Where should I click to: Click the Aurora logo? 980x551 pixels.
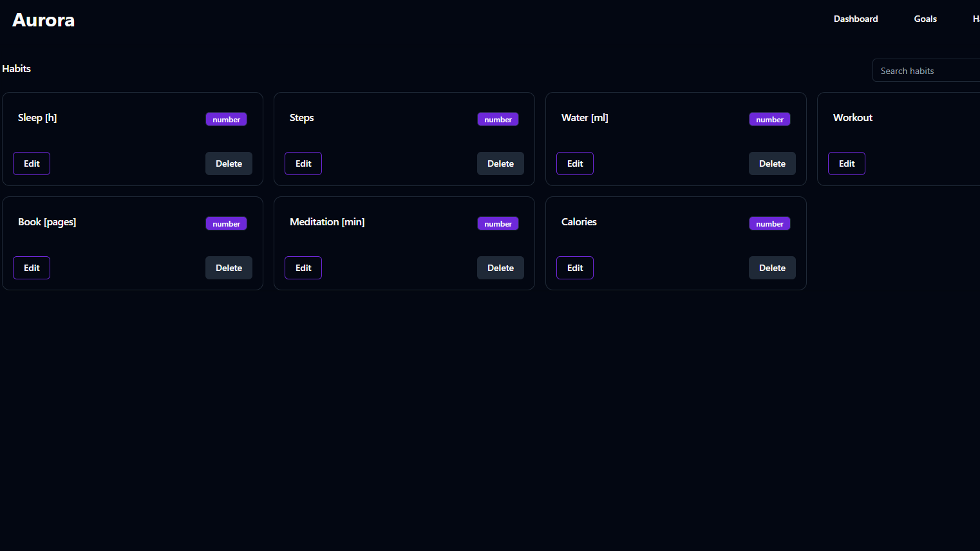click(42, 19)
